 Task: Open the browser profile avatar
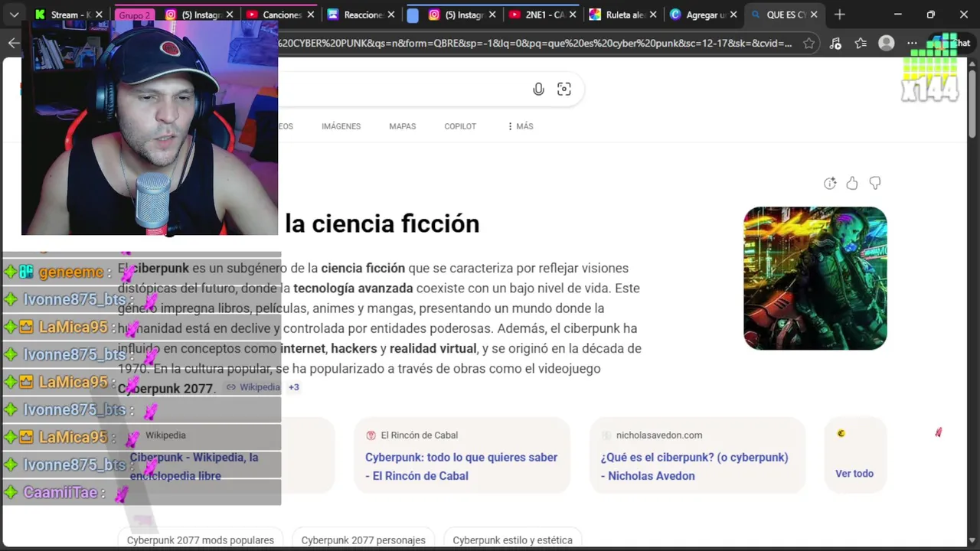(887, 44)
